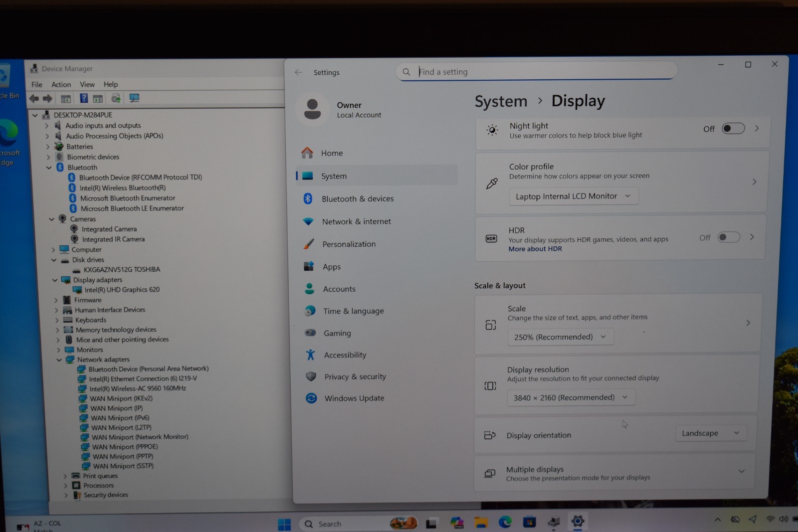Expand the Multiple displays section
The image size is (798, 532).
pyautogui.click(x=742, y=471)
